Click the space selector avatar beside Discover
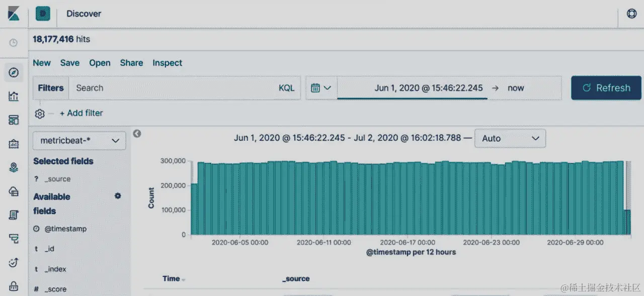644x296 pixels. click(x=43, y=14)
